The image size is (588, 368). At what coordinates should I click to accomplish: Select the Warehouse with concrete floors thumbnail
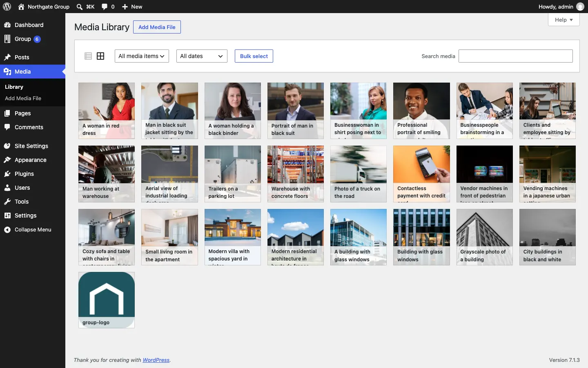click(296, 174)
